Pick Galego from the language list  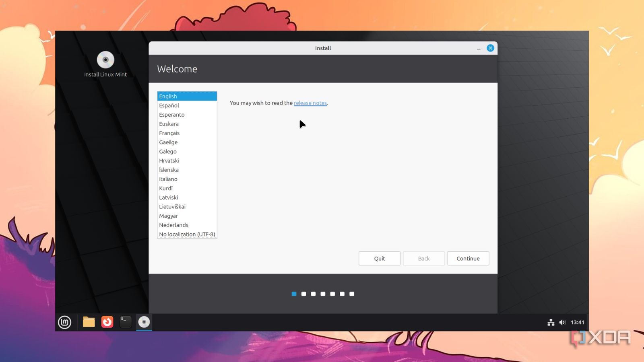pos(187,152)
